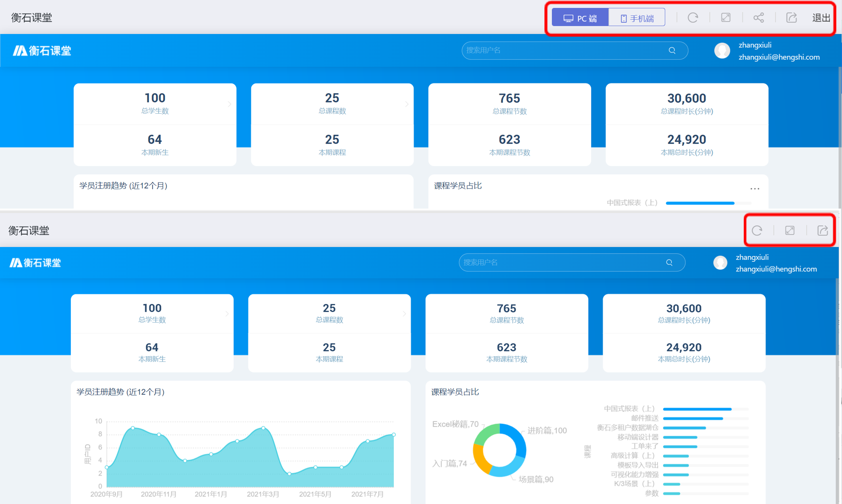Viewport: 842px width, 504px height.
Task: Click 邮件推送 progress bar
Action: click(706, 419)
